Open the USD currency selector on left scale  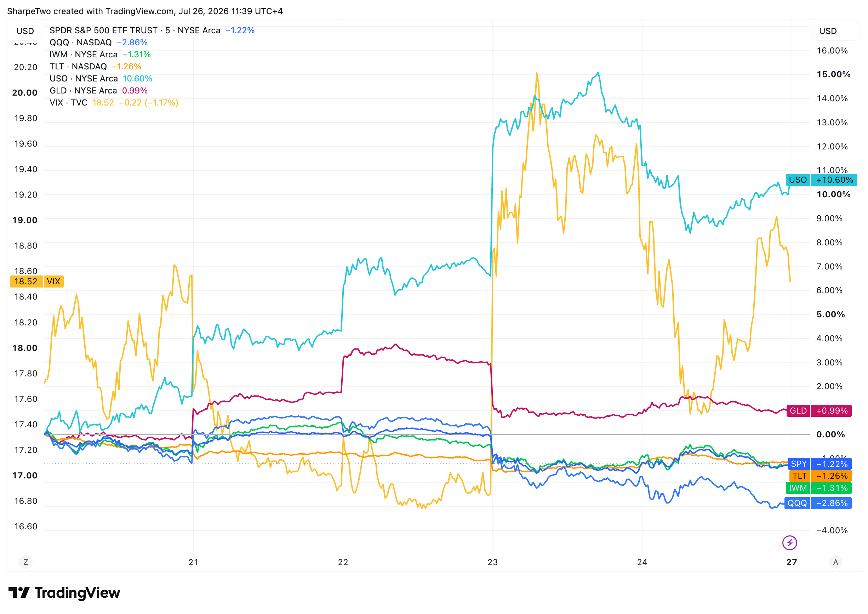pyautogui.click(x=25, y=31)
